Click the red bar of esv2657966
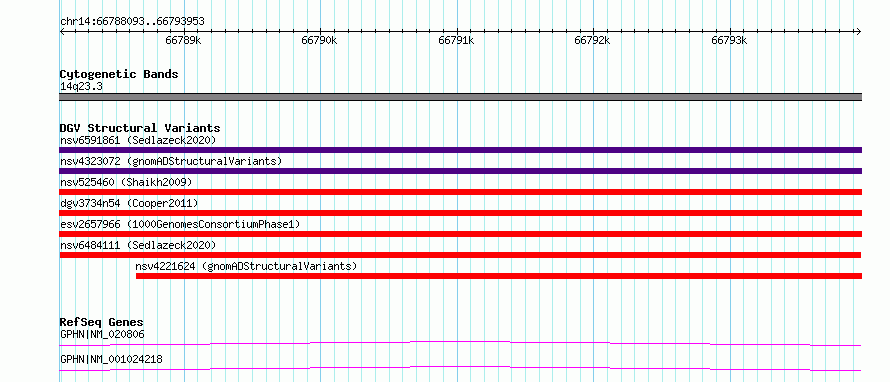This screenshot has height=382, width=890. [x=460, y=234]
